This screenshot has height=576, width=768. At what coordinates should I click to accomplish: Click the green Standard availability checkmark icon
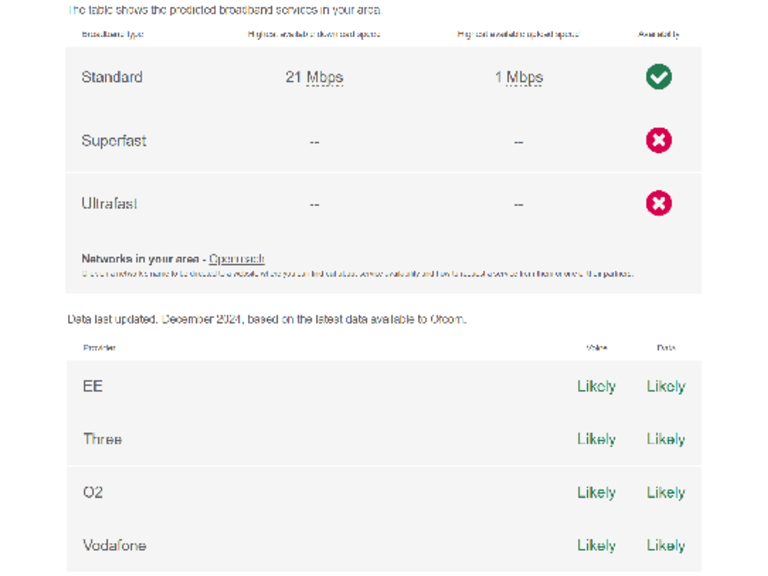(658, 77)
